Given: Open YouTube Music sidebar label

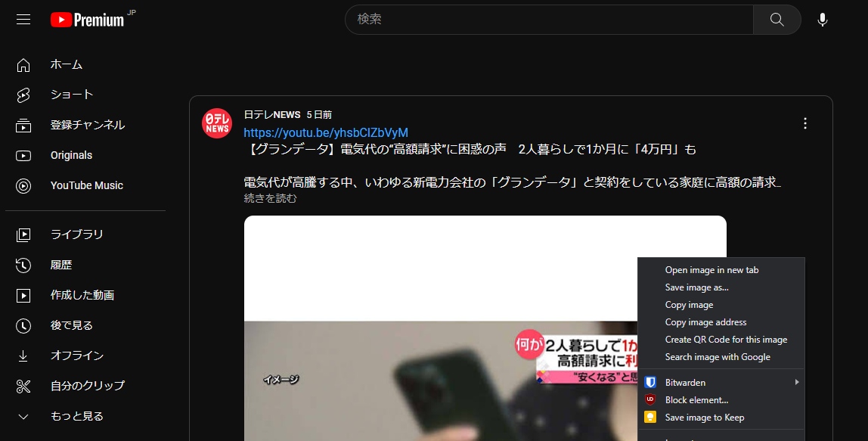Looking at the screenshot, I should 87,185.
